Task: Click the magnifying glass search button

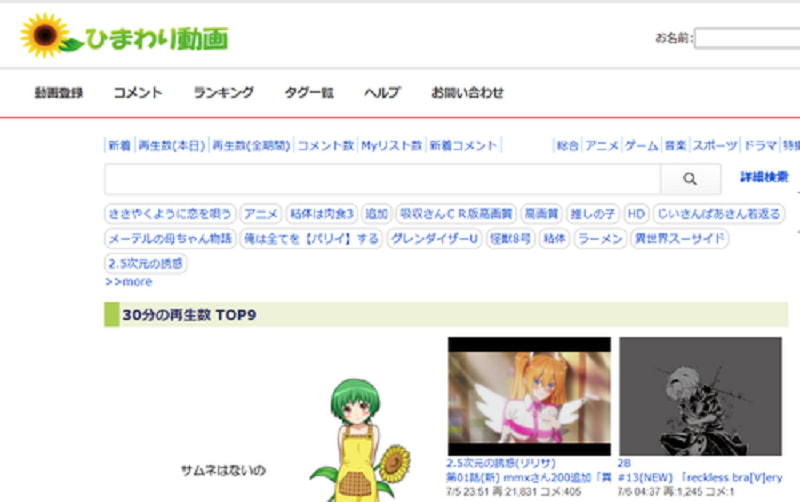Action: point(690,179)
